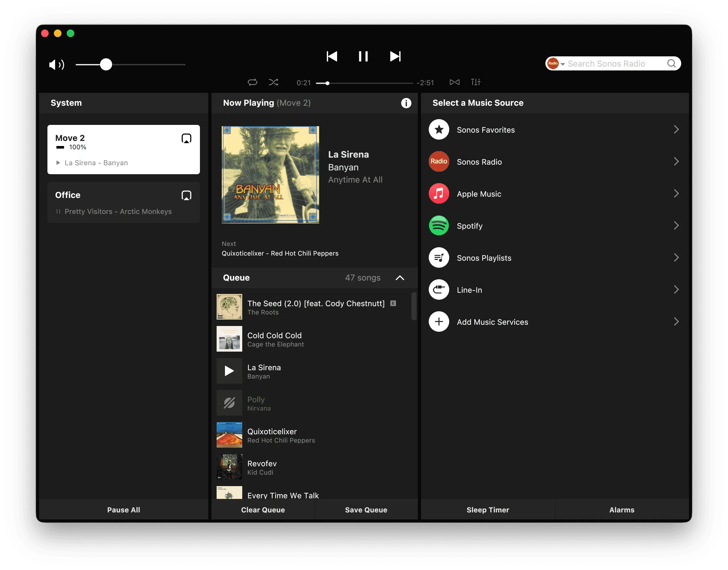Click The Roots album thumbnail
Viewport: 728px width, 570px height.
(x=229, y=307)
